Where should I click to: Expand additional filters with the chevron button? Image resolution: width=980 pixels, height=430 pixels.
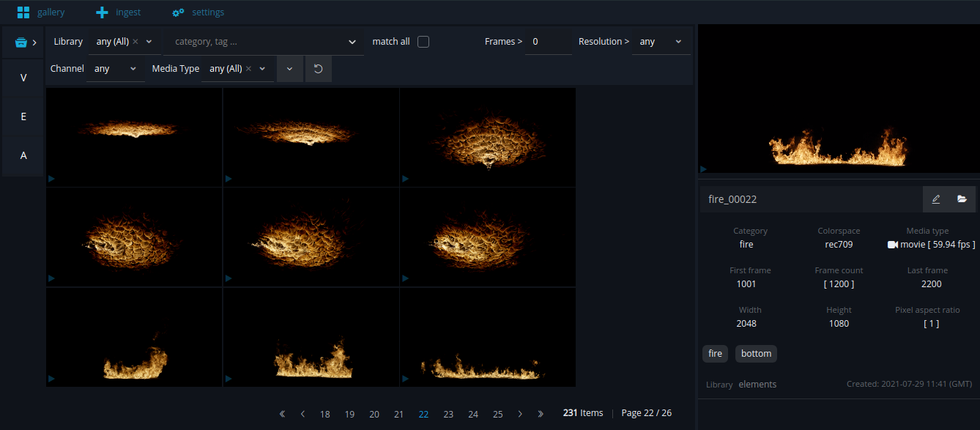coord(289,69)
